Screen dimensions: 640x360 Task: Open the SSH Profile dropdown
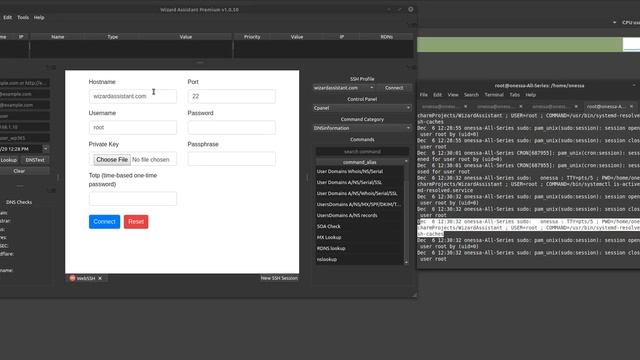tap(344, 88)
